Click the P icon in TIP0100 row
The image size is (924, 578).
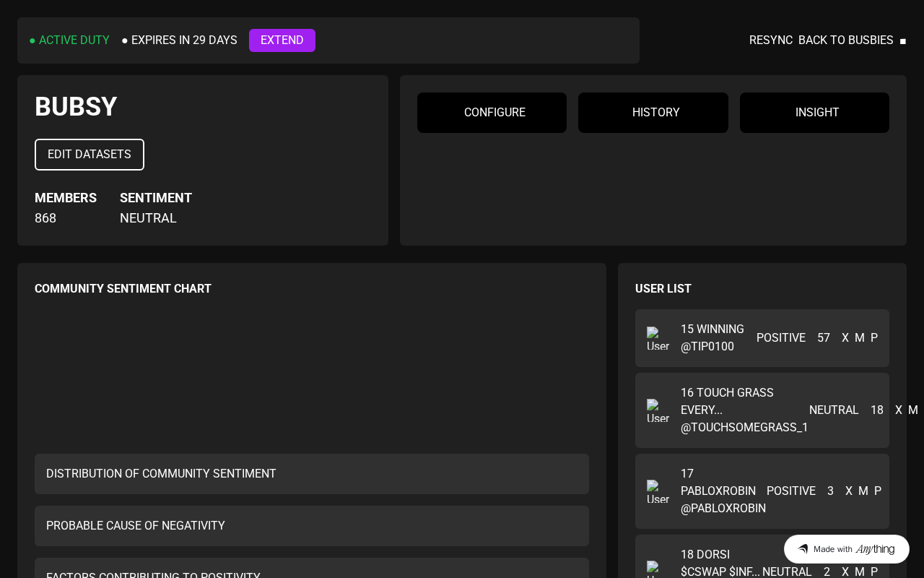point(874,338)
